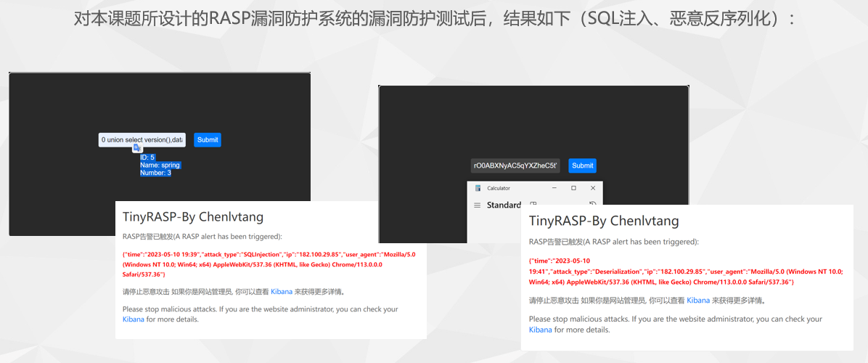Open the Calculator hamburger navigation menu
Screen dimensions: 868x363
point(477,205)
